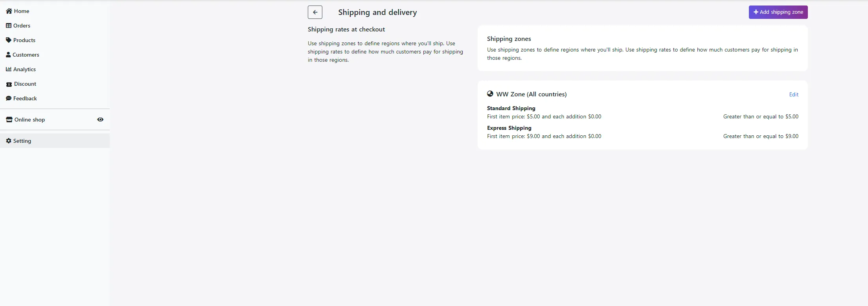Click the Feedback speech bubble icon

pyautogui.click(x=9, y=98)
